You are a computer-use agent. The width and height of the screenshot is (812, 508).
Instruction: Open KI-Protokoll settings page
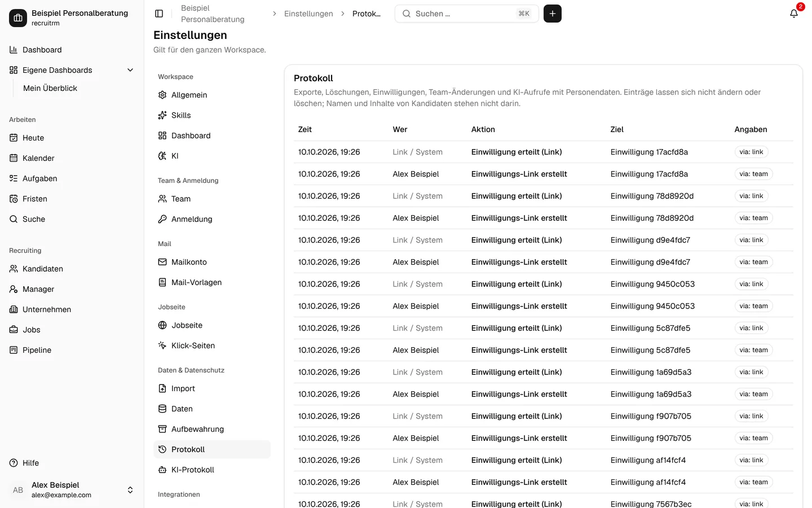pos(212,470)
